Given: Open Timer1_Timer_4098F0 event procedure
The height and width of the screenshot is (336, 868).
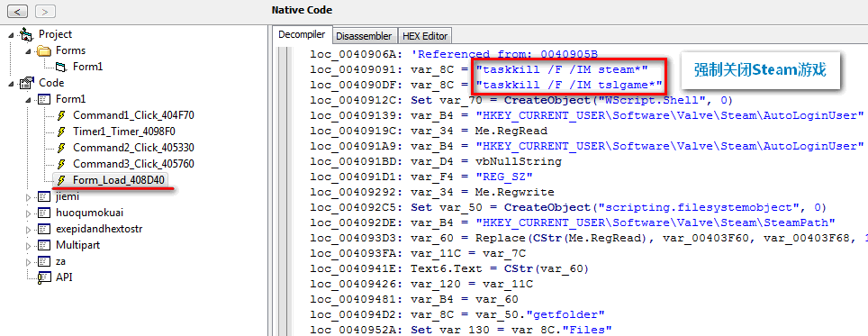Looking at the screenshot, I should pos(124,132).
